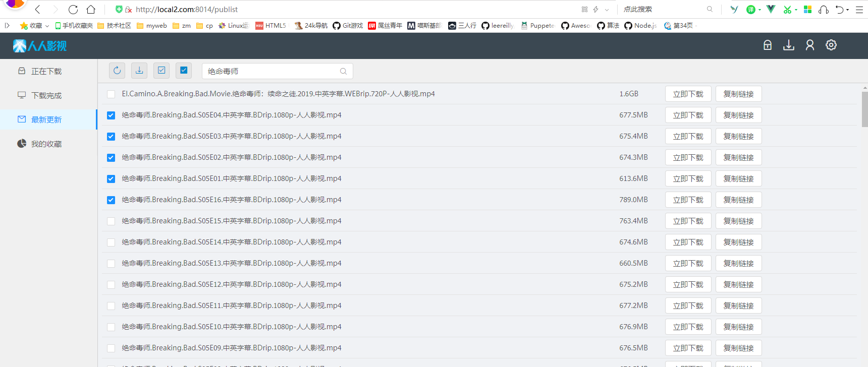Select 最新更新 in the sidebar

(x=48, y=119)
